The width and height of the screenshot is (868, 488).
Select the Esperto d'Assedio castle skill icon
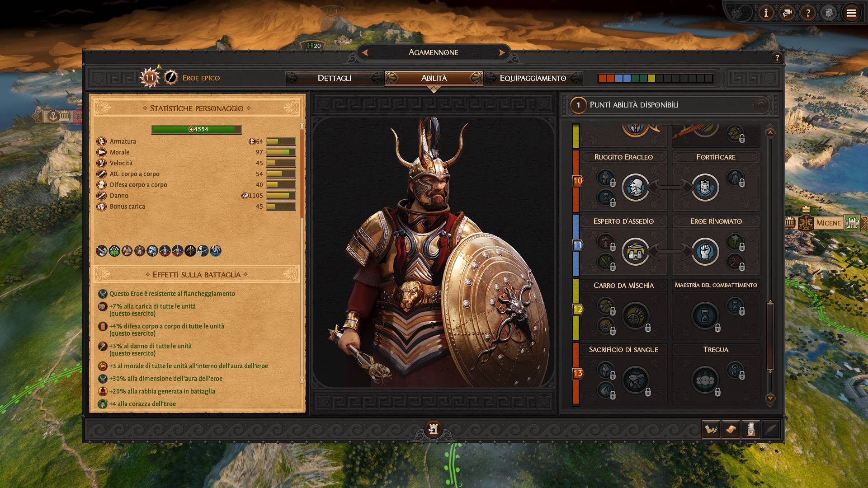tap(636, 252)
